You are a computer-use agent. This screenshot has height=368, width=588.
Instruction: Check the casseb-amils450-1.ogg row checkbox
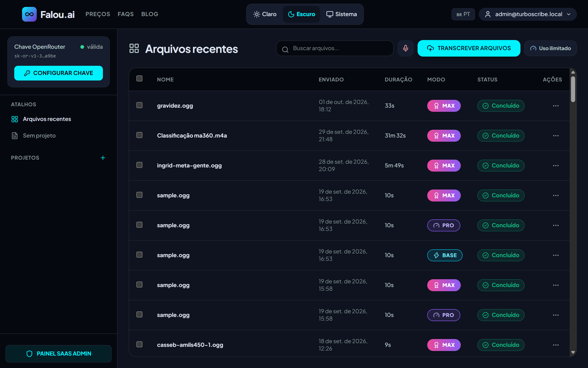click(x=139, y=344)
